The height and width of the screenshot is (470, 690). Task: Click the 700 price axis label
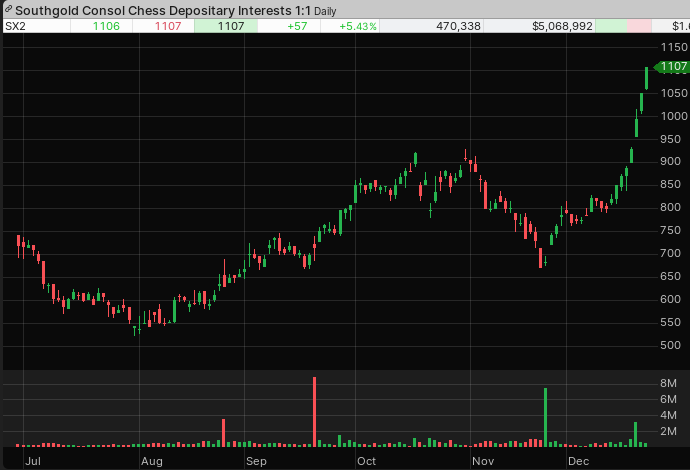[x=670, y=253]
